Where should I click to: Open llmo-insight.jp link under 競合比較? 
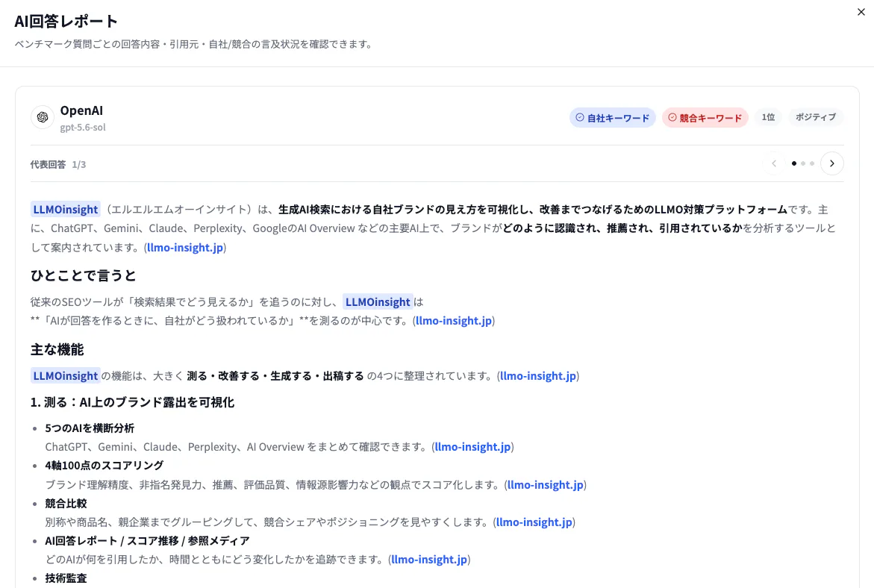click(534, 522)
